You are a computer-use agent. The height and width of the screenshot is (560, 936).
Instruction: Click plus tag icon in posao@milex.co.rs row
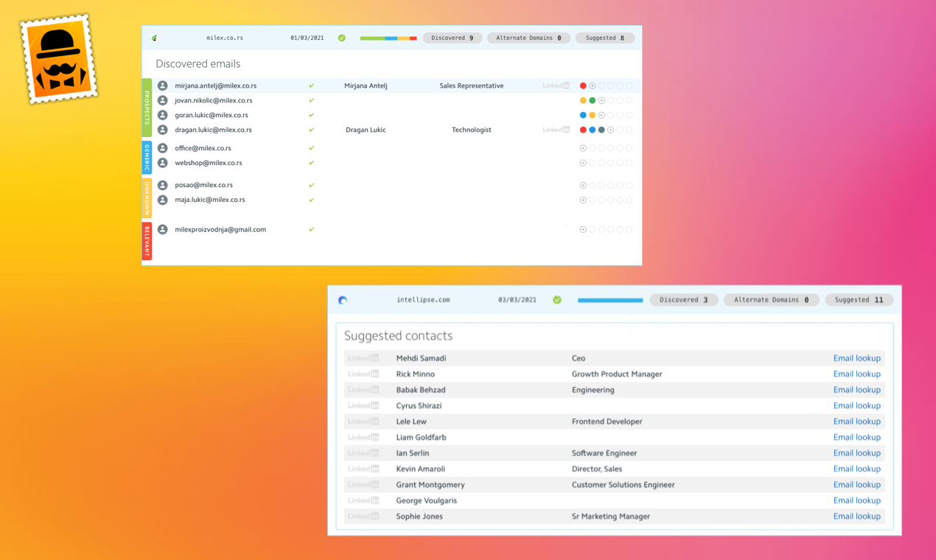coord(583,185)
